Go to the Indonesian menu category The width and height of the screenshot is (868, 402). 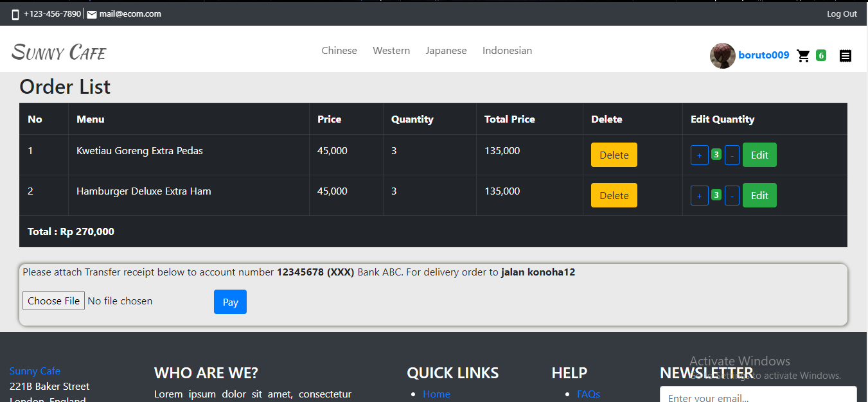click(x=507, y=51)
